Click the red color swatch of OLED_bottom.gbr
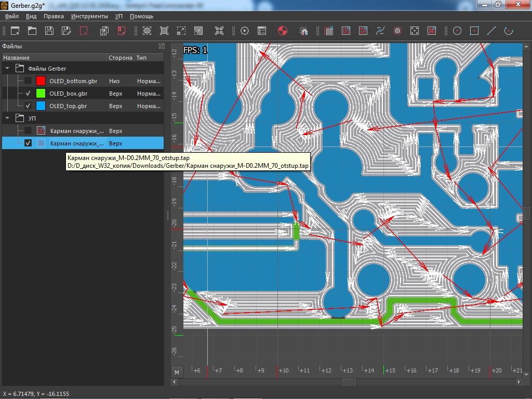This screenshot has width=532, height=399. point(41,81)
